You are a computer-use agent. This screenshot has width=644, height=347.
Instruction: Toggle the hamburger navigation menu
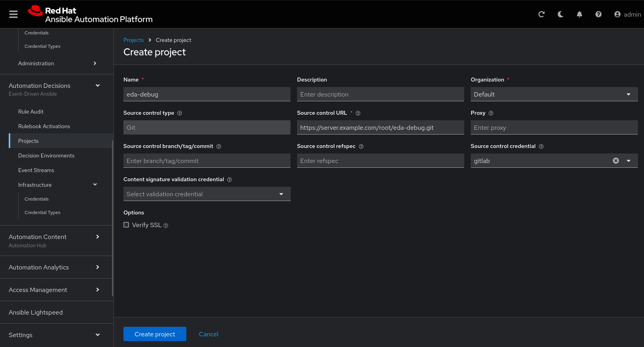(x=13, y=14)
